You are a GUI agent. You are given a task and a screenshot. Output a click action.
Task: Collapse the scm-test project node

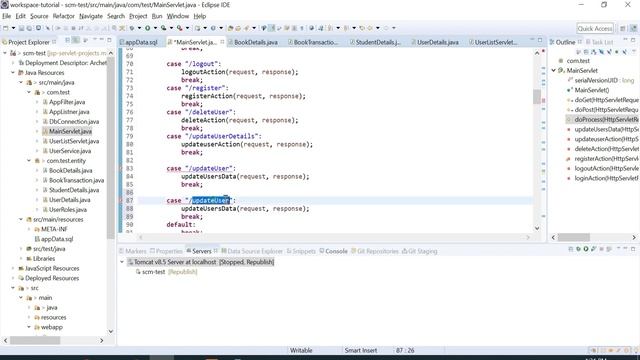5,53
